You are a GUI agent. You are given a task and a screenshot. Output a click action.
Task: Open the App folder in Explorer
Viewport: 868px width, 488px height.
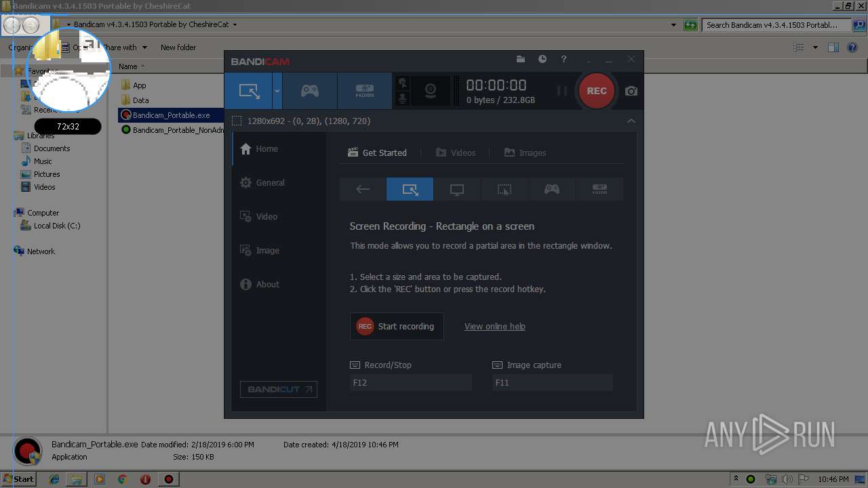(x=133, y=85)
